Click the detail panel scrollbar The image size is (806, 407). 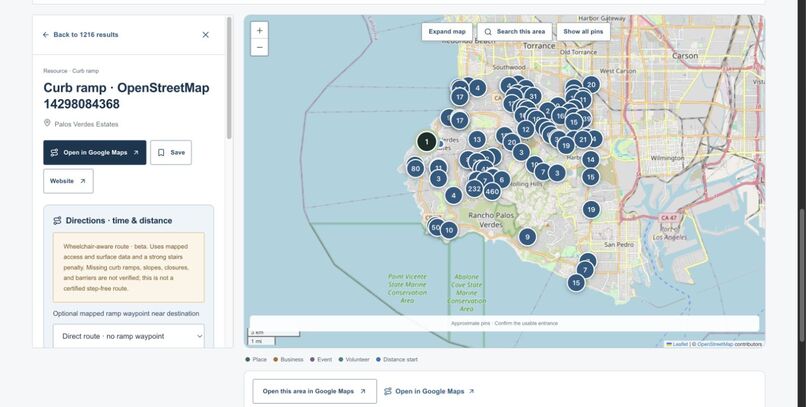pos(229,78)
